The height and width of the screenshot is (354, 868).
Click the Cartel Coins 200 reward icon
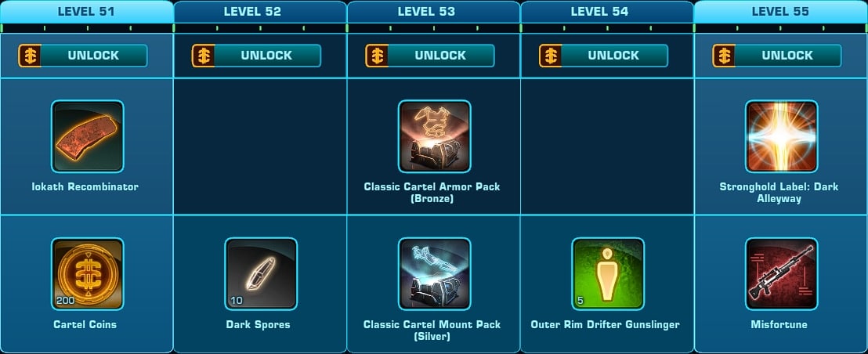click(x=88, y=274)
